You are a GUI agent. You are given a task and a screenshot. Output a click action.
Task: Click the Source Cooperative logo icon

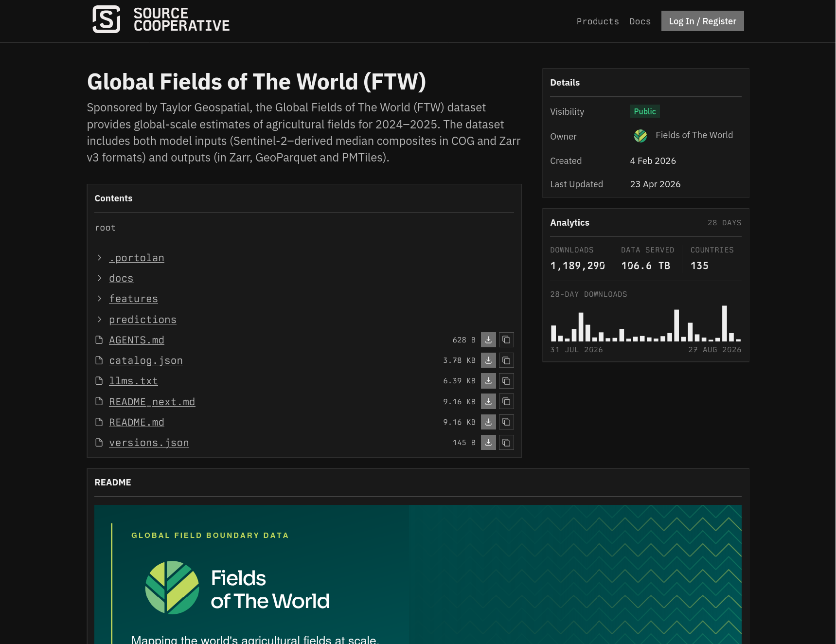pos(107,19)
